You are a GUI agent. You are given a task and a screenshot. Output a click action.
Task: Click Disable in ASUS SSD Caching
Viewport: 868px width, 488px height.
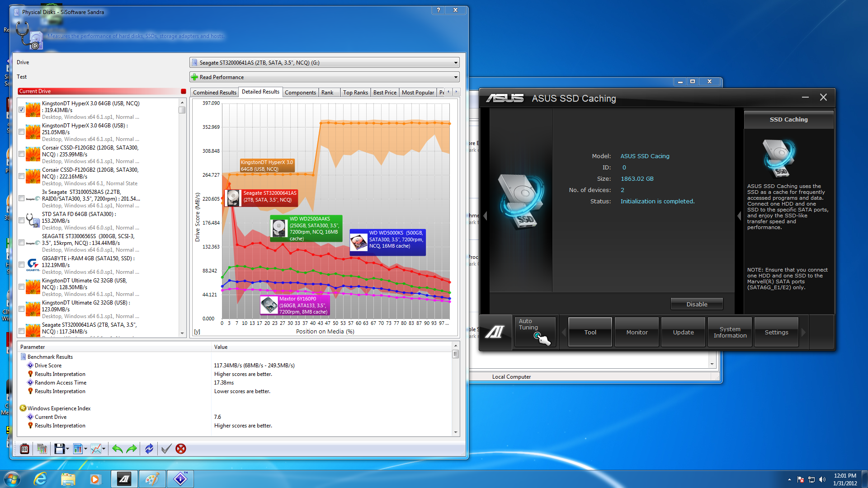pyautogui.click(x=697, y=304)
